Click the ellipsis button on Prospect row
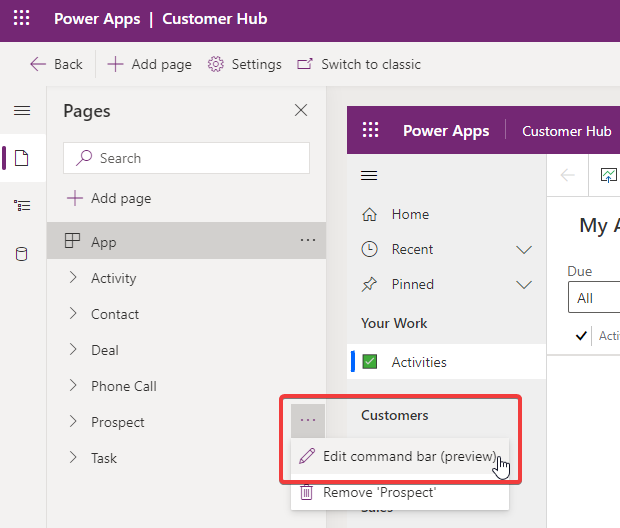620x528 pixels. 308,420
